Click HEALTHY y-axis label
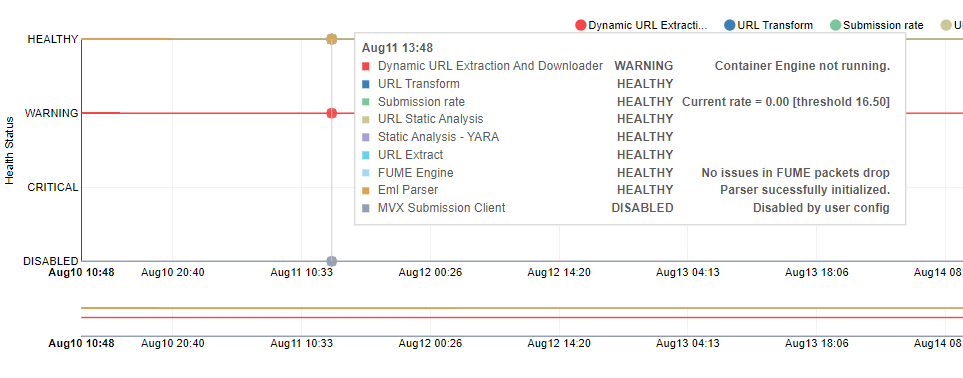 (x=53, y=39)
